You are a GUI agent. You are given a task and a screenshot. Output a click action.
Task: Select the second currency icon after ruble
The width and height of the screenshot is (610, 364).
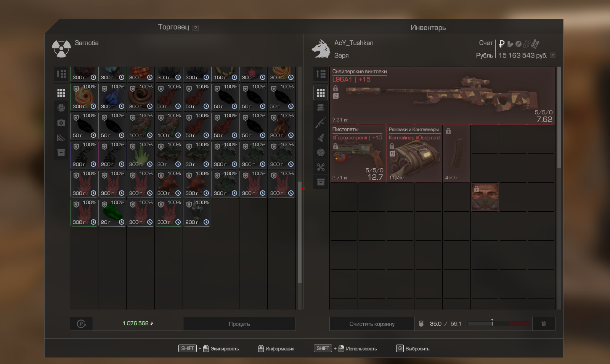pos(510,44)
